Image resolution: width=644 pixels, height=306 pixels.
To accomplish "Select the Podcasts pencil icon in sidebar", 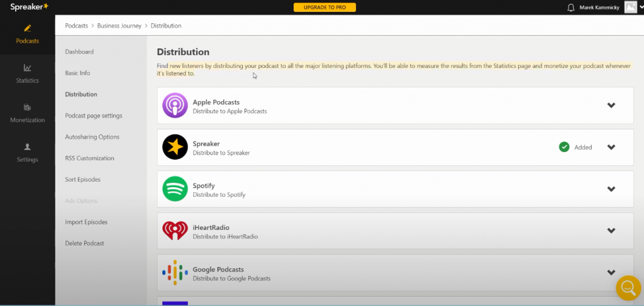I will click(28, 28).
